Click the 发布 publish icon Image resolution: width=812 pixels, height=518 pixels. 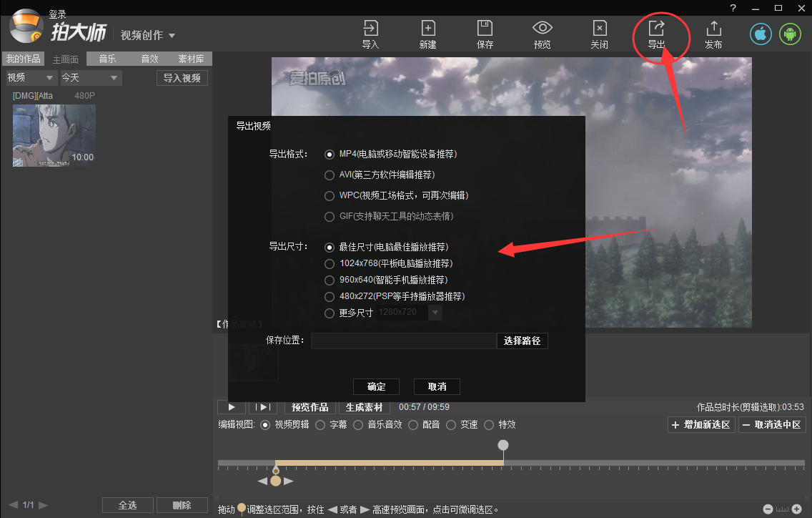pos(713,34)
